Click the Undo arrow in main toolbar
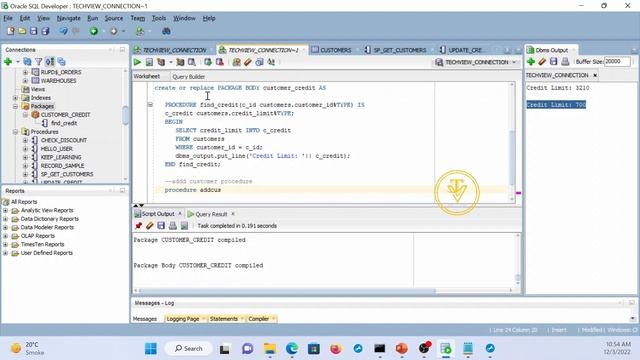 pos(63,31)
